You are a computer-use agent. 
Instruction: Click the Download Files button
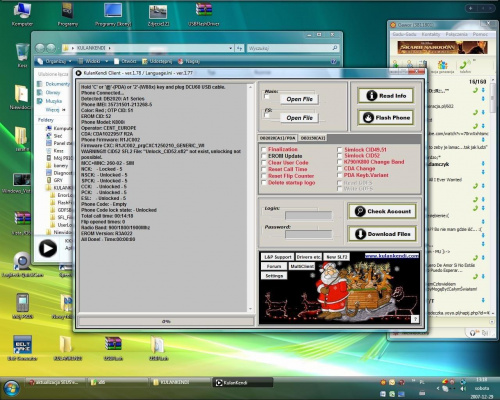pyautogui.click(x=382, y=234)
